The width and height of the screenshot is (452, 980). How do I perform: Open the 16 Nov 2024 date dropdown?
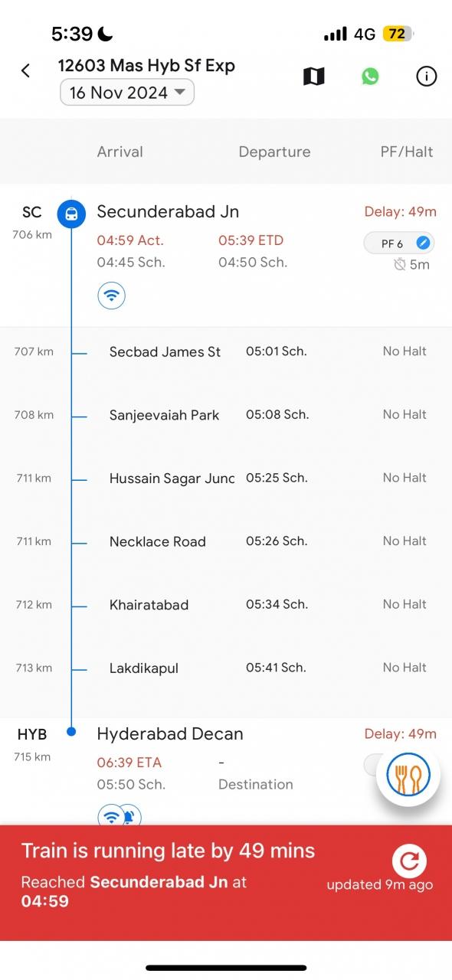[127, 93]
